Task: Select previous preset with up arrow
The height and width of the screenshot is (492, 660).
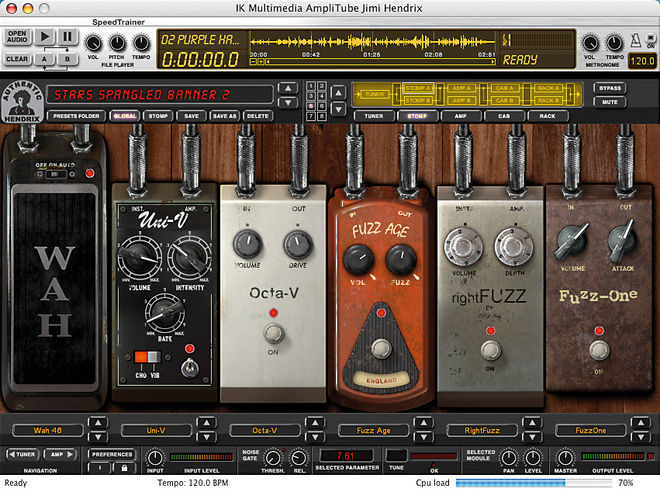Action: tap(287, 88)
